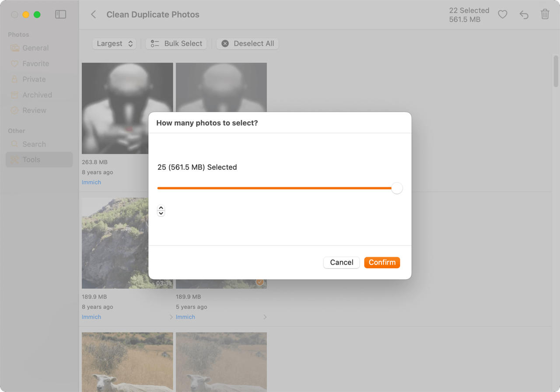Toggle the sidebar panel icon at top left
The width and height of the screenshot is (560, 392).
click(60, 14)
